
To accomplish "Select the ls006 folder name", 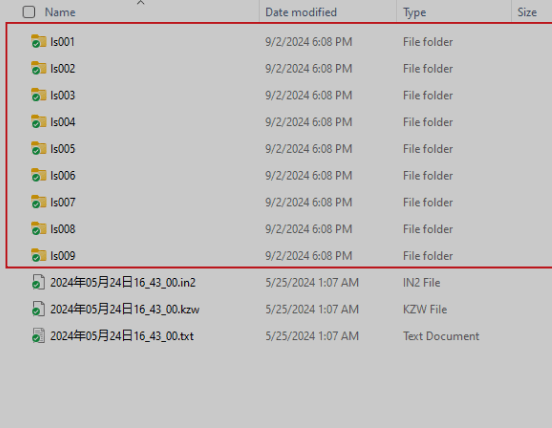I will point(63,176).
